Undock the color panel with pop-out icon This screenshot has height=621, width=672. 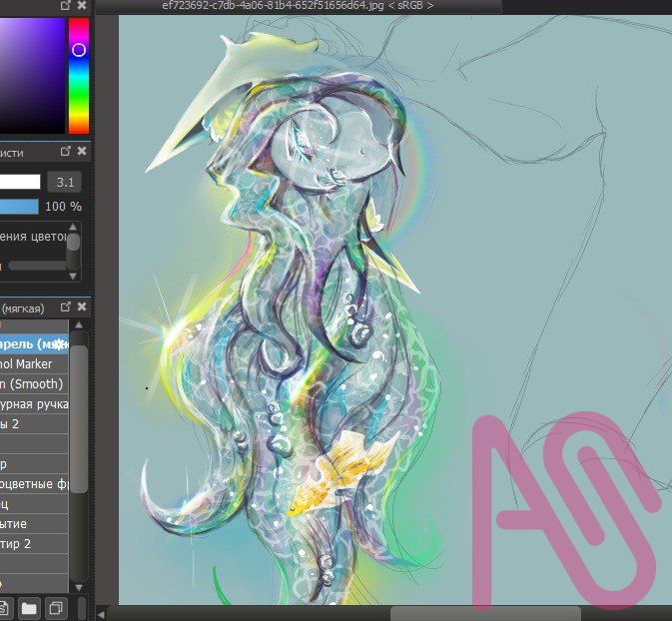(66, 6)
